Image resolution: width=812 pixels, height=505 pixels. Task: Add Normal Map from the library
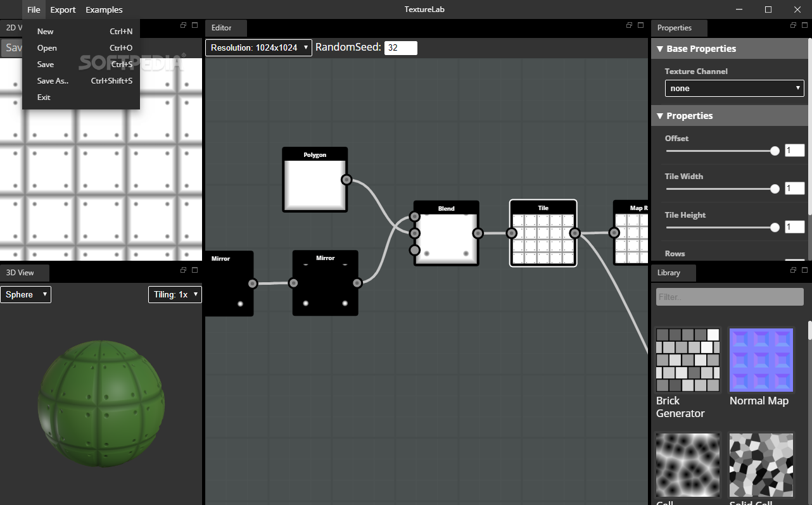[761, 360]
